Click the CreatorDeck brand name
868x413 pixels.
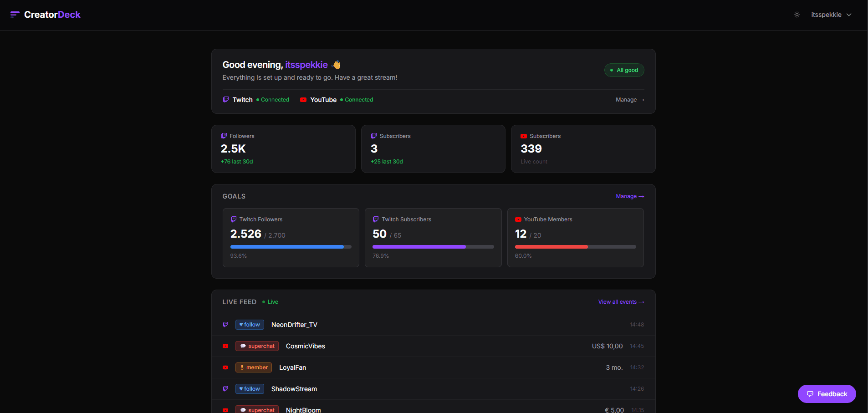pos(52,15)
